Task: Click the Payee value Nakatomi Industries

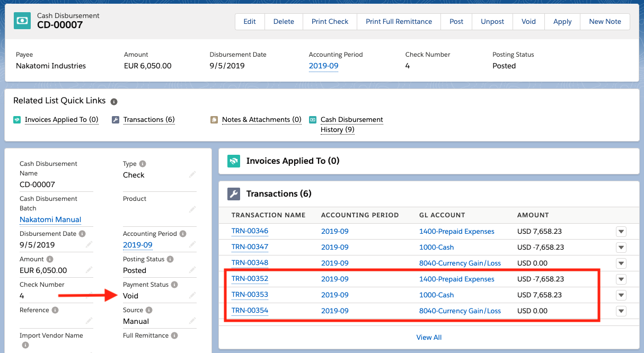Action: coord(51,66)
